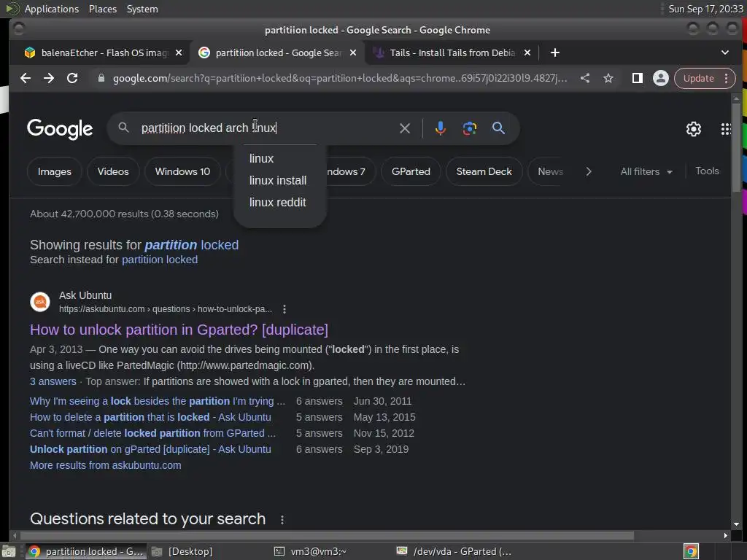747x560 pixels.
Task: Click the show desktop icon in taskbar
Action: (x=9, y=551)
